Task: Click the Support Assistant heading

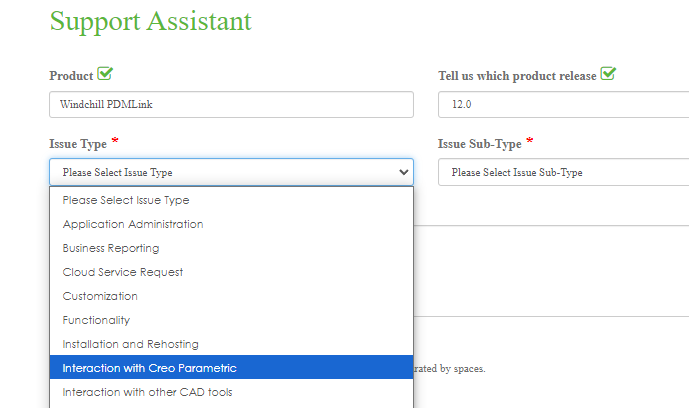Action: (x=150, y=21)
